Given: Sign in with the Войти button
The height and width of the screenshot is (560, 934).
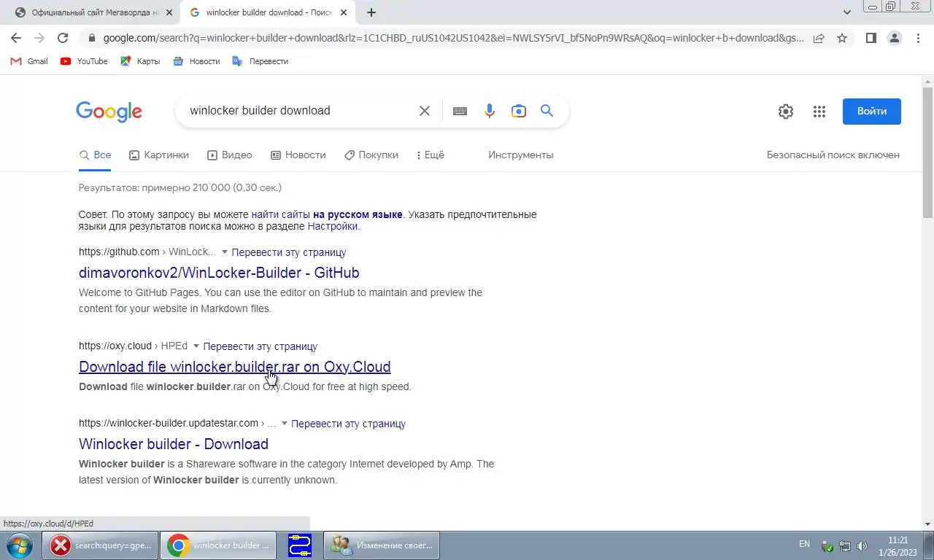Looking at the screenshot, I should click(872, 112).
